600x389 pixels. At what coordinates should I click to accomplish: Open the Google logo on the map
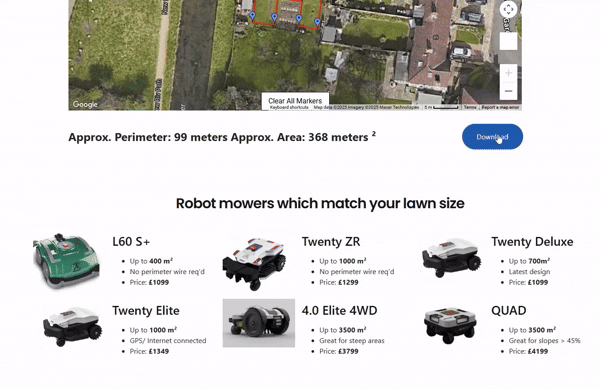85,104
